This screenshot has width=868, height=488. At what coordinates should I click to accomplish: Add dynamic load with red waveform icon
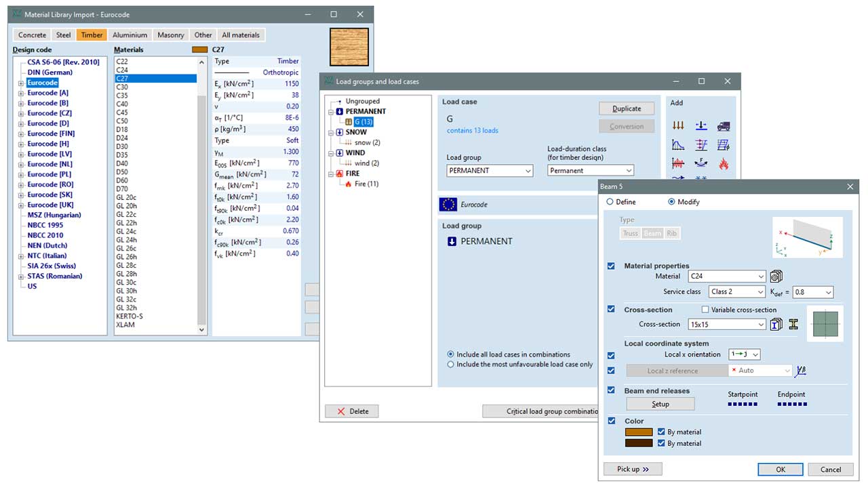click(678, 163)
